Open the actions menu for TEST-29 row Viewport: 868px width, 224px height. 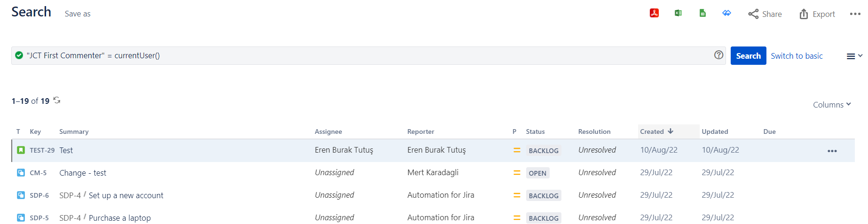(x=832, y=151)
